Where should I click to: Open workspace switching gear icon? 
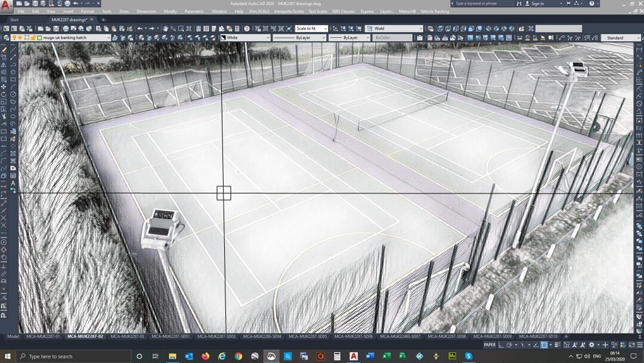coord(592,345)
